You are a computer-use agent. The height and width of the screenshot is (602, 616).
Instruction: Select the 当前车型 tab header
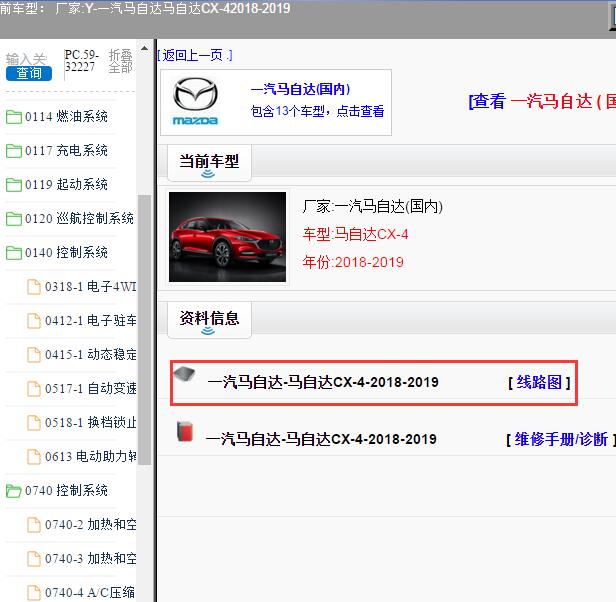[209, 163]
